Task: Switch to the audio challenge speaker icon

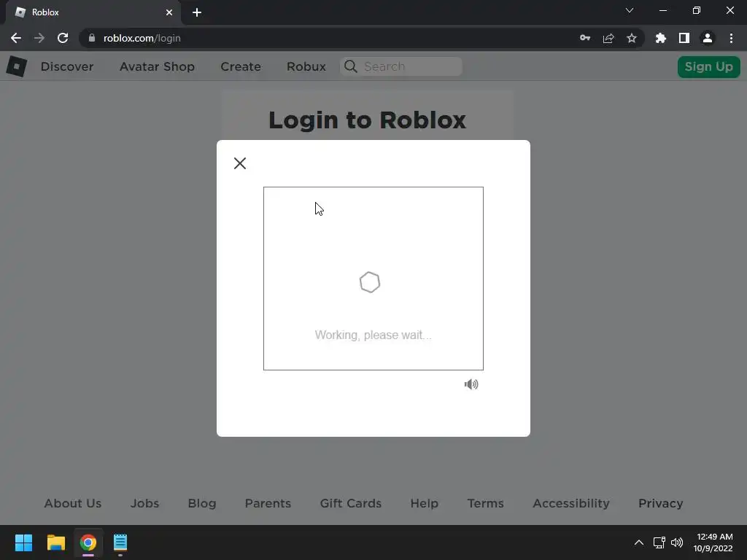Action: [x=471, y=384]
